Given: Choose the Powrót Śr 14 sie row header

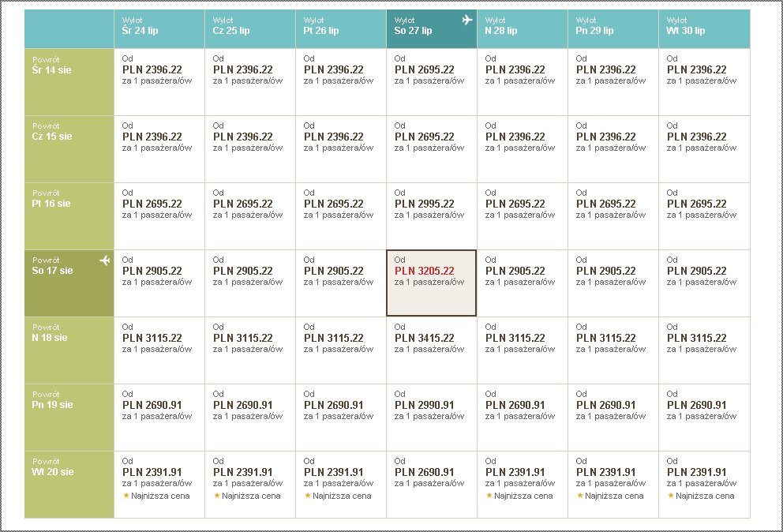Looking at the screenshot, I should pyautogui.click(x=69, y=82).
